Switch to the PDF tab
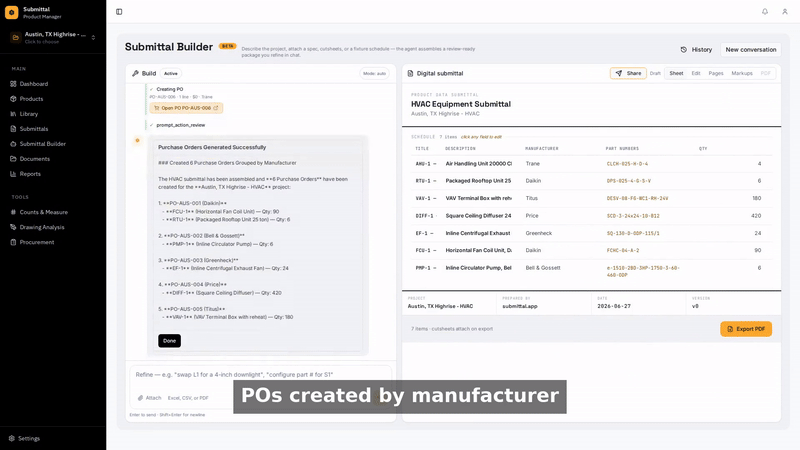800x450 pixels. (x=765, y=73)
